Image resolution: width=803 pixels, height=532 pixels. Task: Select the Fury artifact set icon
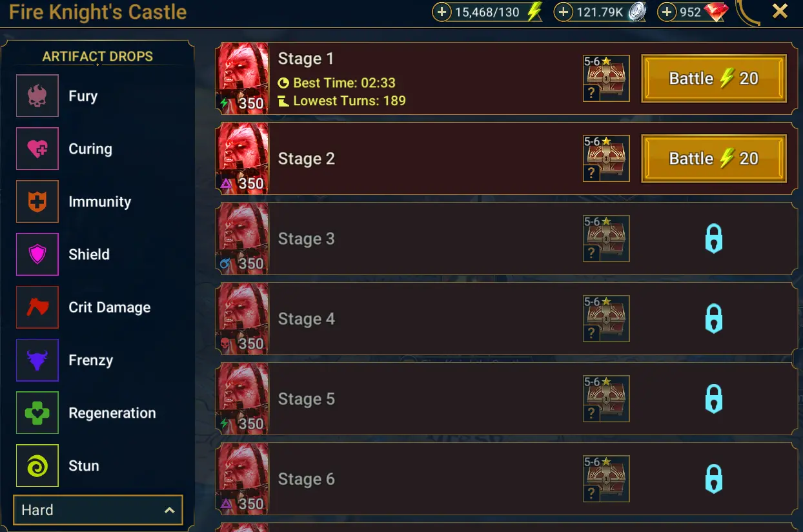(37, 96)
